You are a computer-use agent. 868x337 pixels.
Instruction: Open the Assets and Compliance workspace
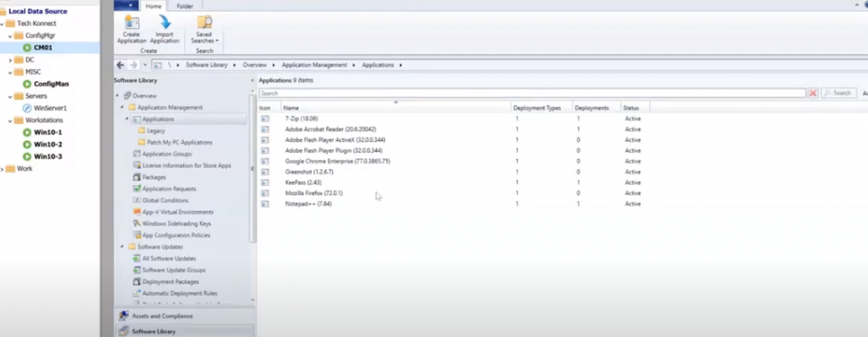(184, 316)
